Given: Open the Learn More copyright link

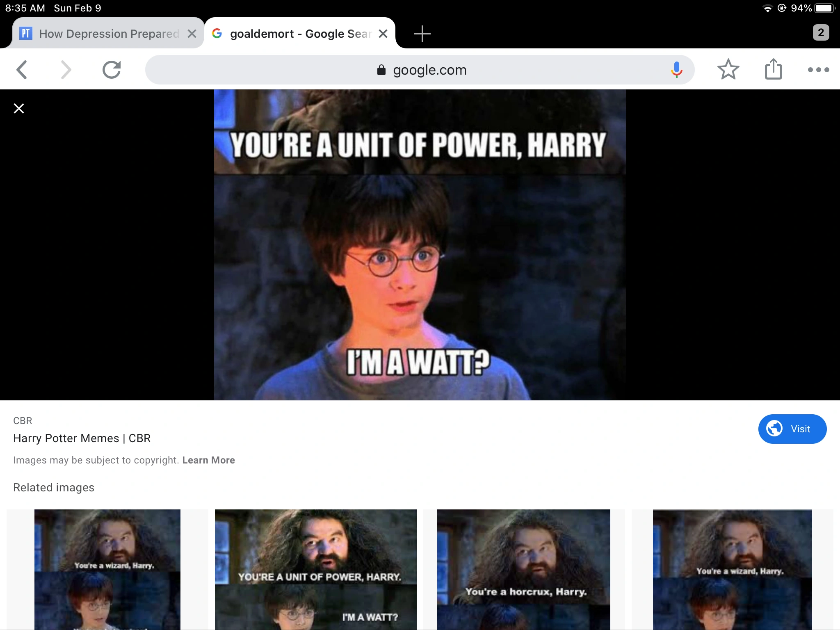Looking at the screenshot, I should coord(208,460).
